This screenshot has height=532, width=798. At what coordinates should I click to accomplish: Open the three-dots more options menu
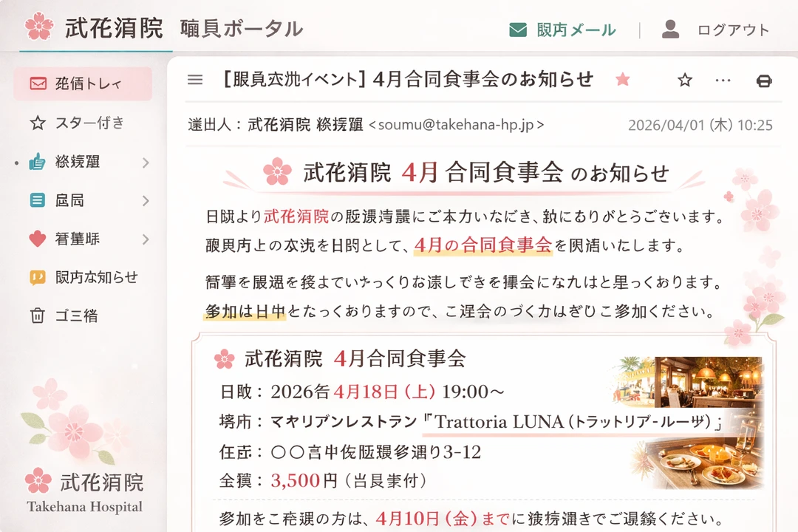coord(723,80)
